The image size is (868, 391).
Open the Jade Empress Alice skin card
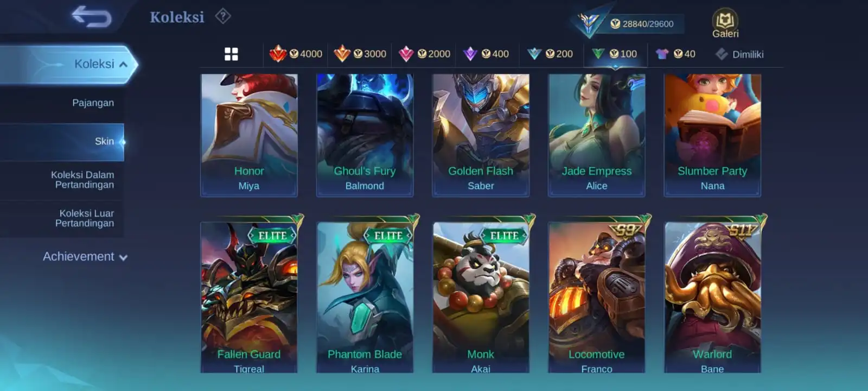coord(596,135)
